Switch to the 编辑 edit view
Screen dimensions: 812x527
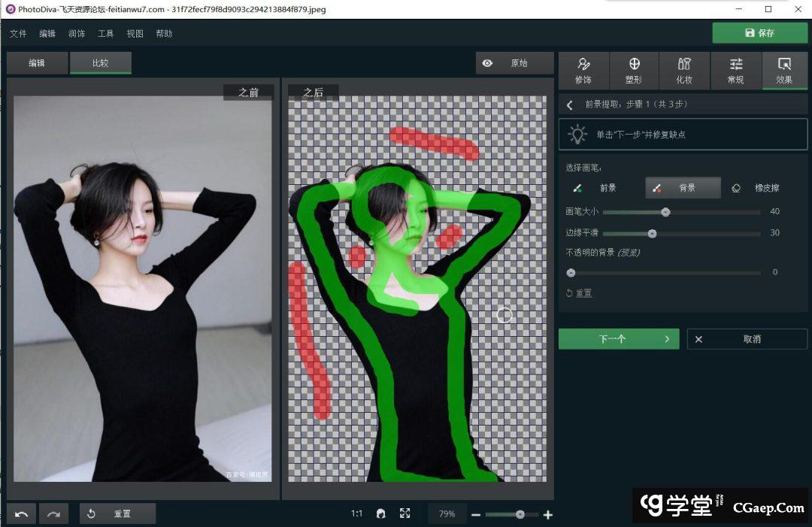coord(37,63)
